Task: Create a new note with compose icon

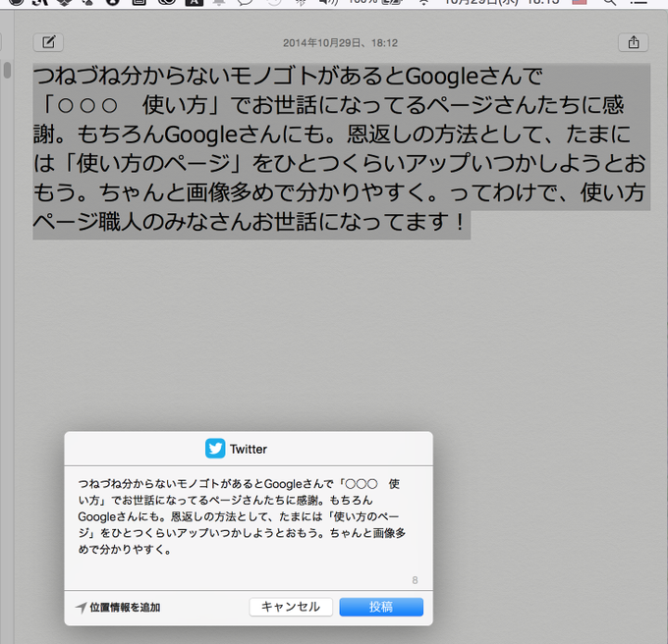Action: 48,42
